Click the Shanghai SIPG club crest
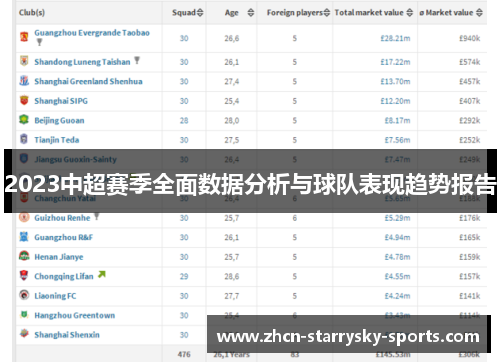Viewport: 500px width, 362px height. click(24, 100)
